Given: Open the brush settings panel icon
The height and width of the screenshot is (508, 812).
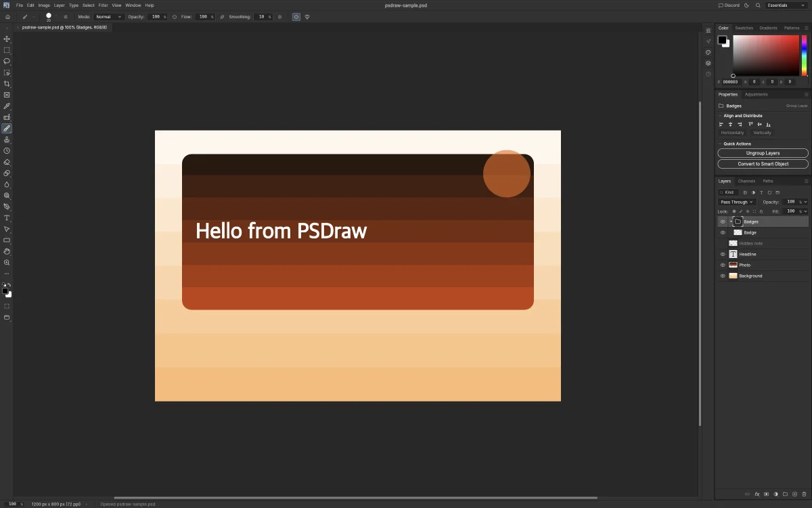Looking at the screenshot, I should pos(66,16).
